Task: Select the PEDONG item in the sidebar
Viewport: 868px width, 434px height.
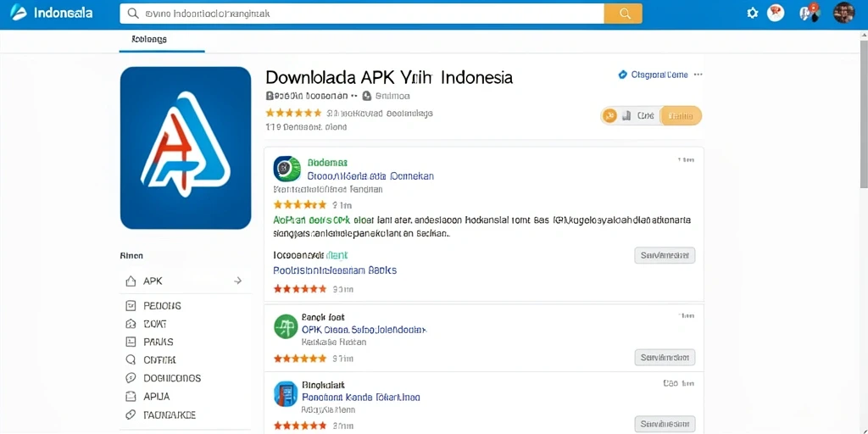Action: (x=153, y=305)
